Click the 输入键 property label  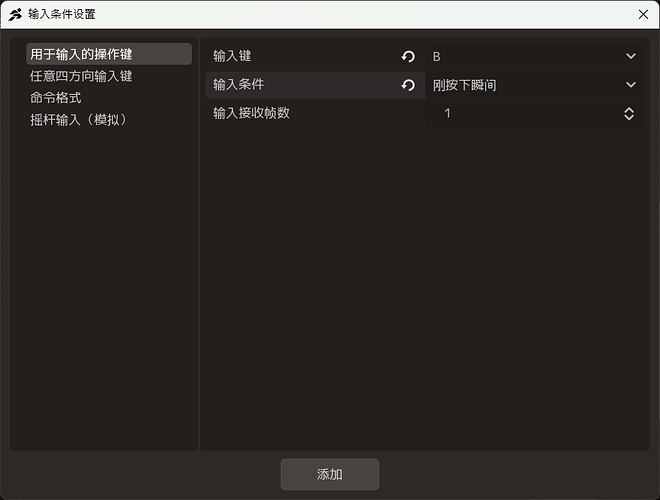(x=232, y=56)
